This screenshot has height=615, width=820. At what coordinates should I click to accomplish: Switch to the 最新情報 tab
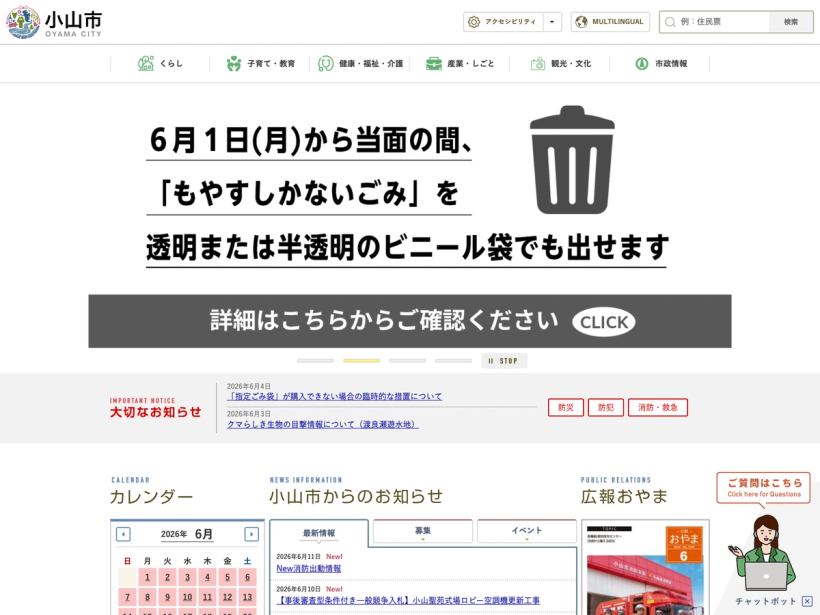pyautogui.click(x=319, y=533)
